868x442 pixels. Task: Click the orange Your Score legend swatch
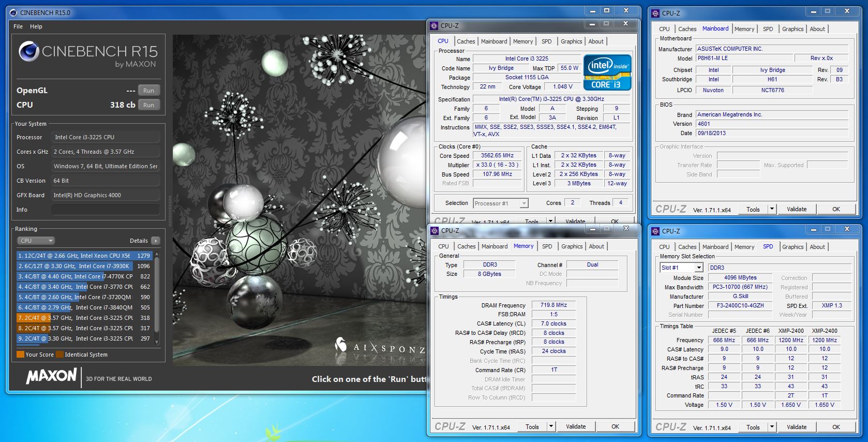[21, 355]
